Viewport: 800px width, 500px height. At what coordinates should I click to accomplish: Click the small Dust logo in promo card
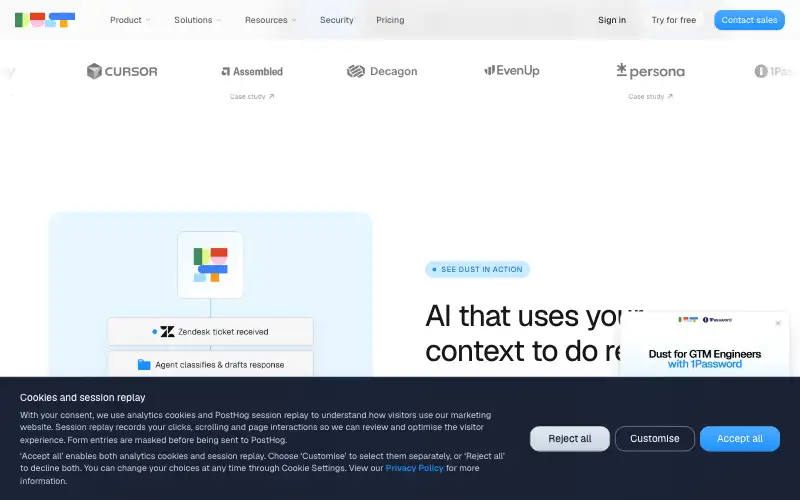point(688,320)
